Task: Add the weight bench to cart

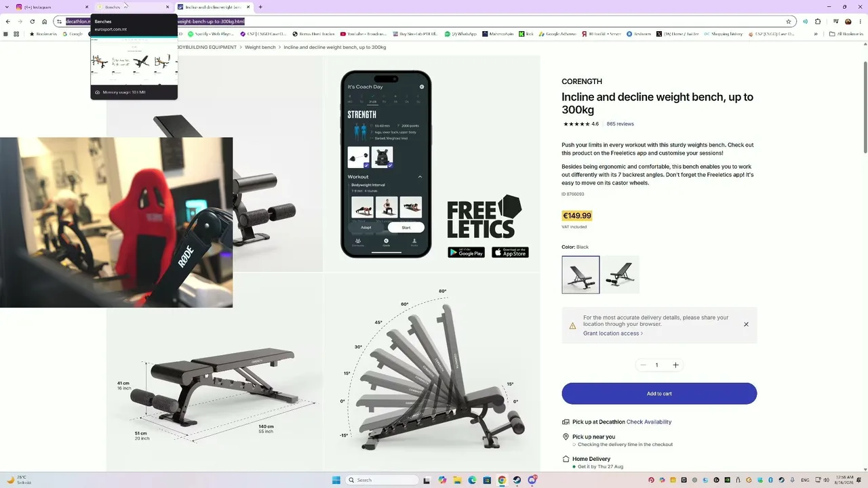Action: [x=659, y=394]
